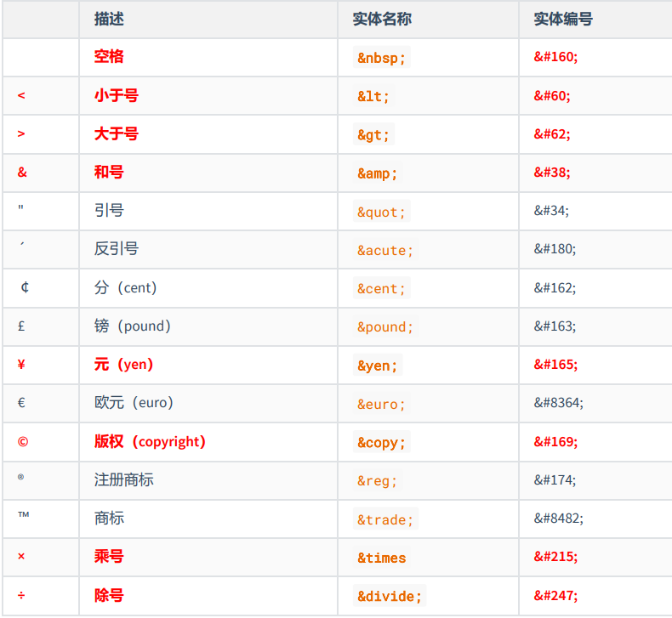This screenshot has width=672, height=618.
Task: Click the &divide; entity name code
Action: 389,596
